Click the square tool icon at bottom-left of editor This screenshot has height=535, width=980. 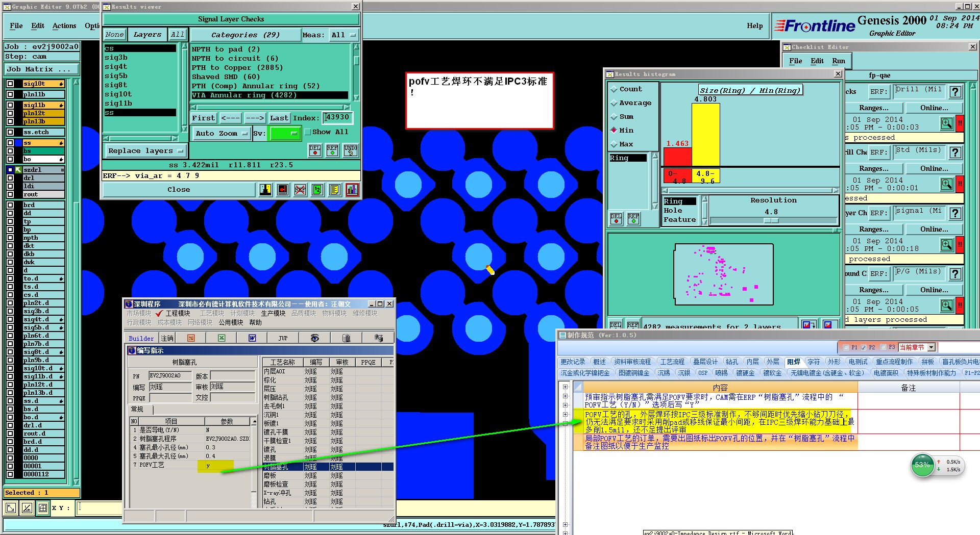tap(11, 508)
